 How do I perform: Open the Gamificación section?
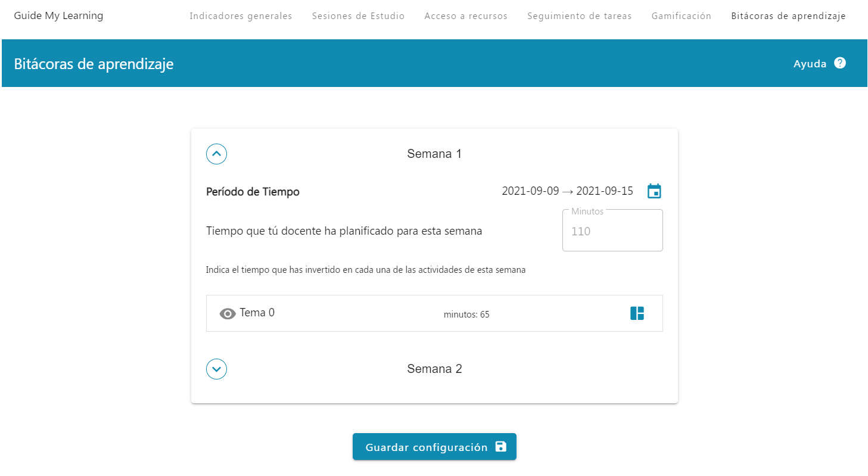click(682, 16)
